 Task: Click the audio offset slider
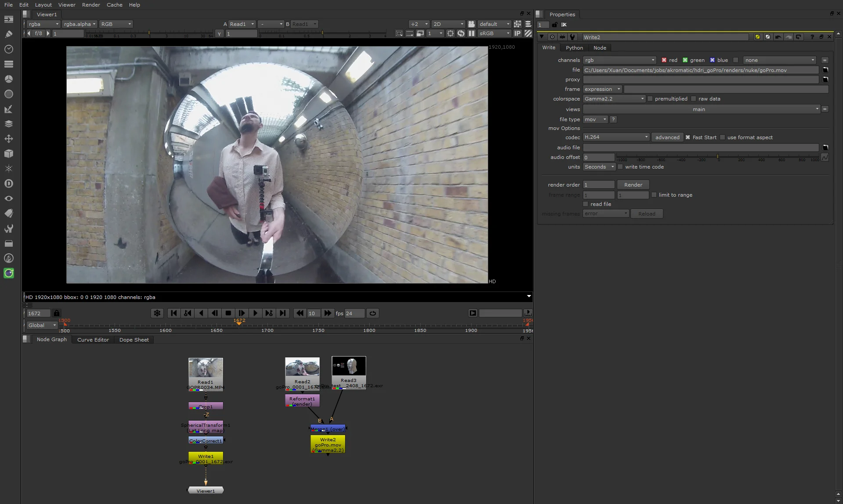[x=717, y=157]
